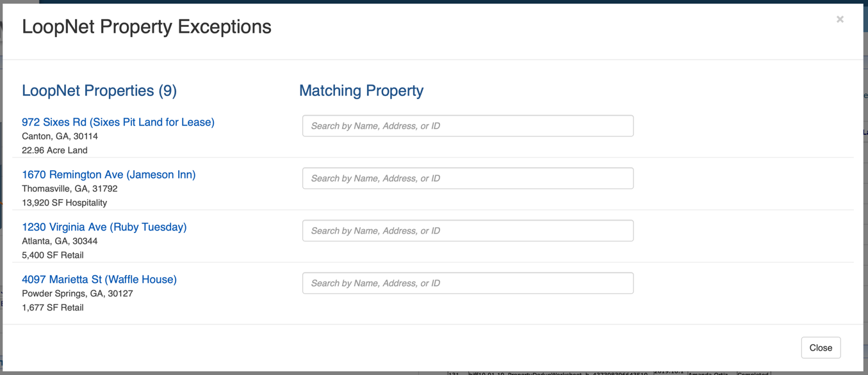Image resolution: width=868 pixels, height=375 pixels.
Task: Open the 972 Sixes Rd property link
Action: coord(118,122)
